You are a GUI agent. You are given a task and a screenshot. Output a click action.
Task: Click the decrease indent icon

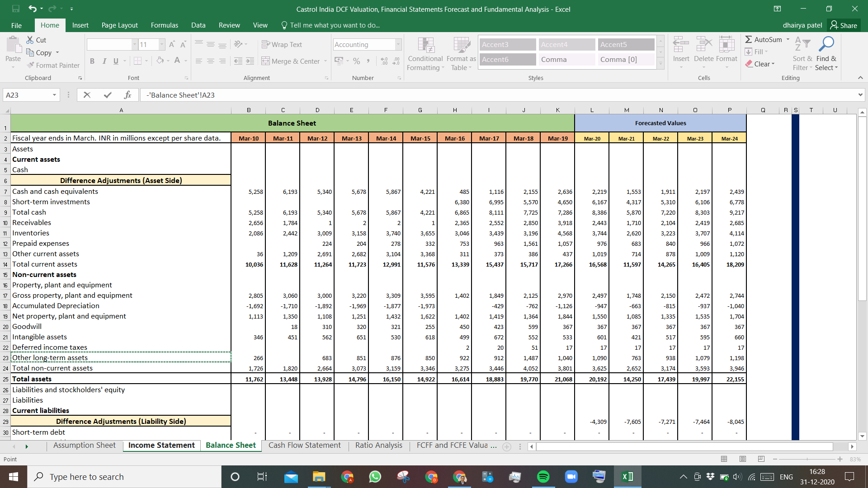(x=238, y=61)
